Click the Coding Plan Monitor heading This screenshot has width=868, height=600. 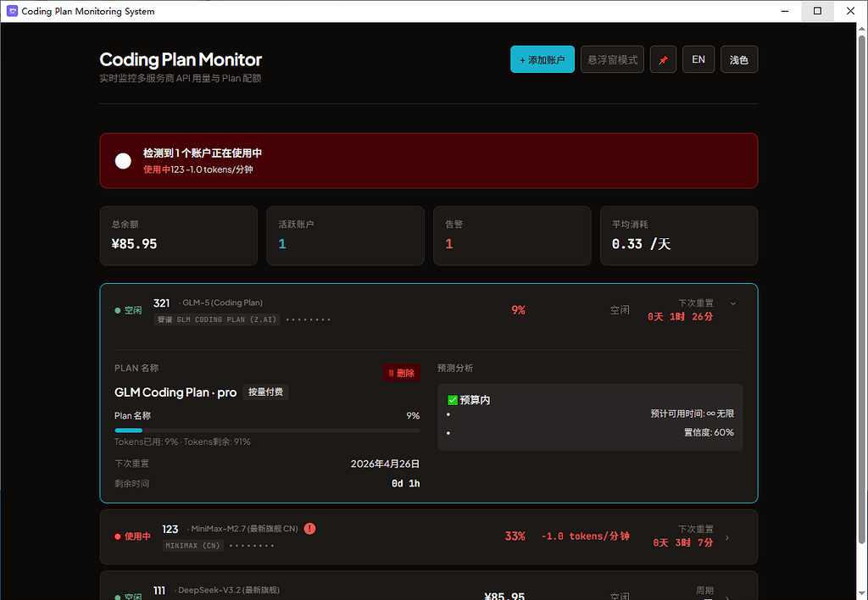(181, 59)
